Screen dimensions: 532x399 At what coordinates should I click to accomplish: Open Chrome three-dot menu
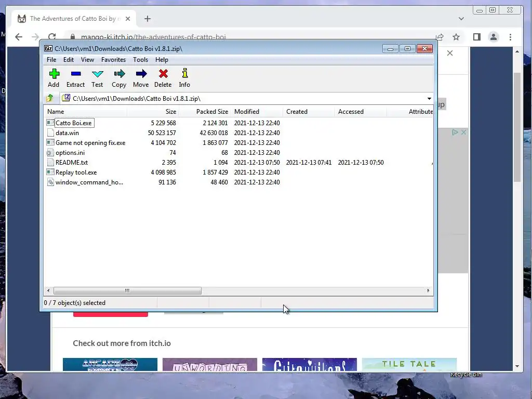click(x=510, y=37)
